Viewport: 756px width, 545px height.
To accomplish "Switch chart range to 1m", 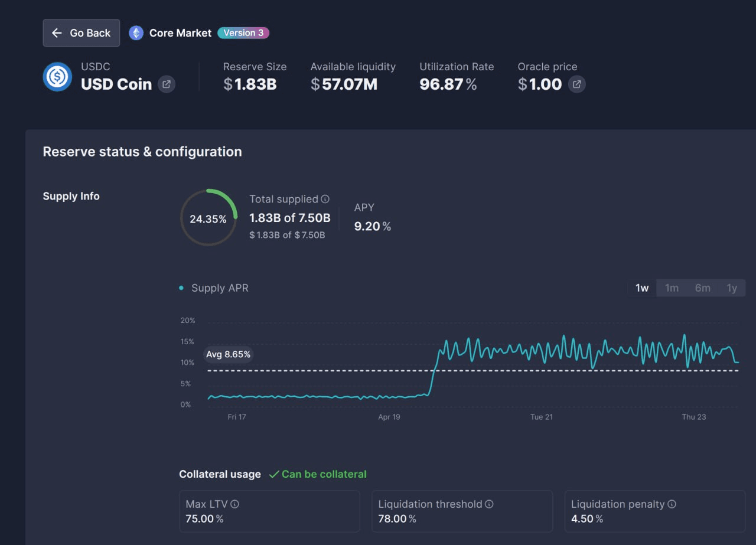I will [672, 288].
